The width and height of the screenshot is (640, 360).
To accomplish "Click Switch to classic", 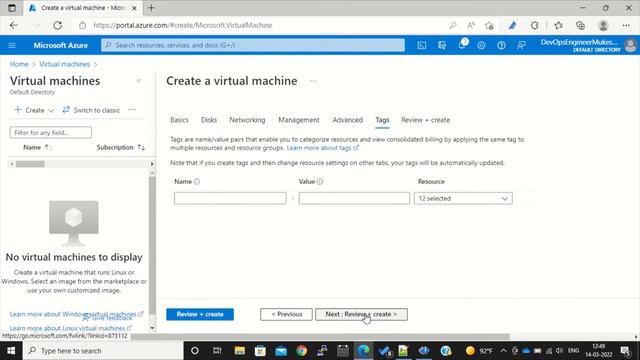I will coord(91,110).
